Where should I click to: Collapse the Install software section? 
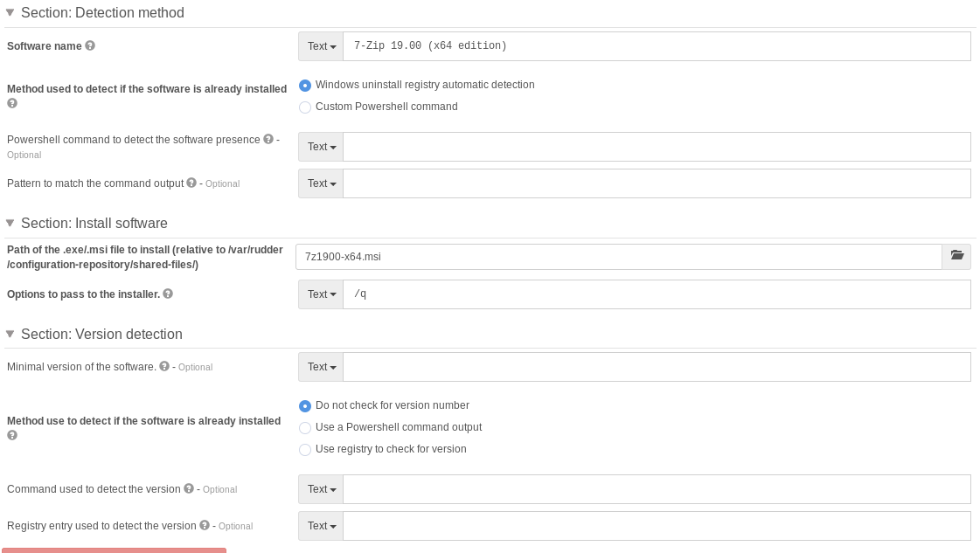coord(10,223)
